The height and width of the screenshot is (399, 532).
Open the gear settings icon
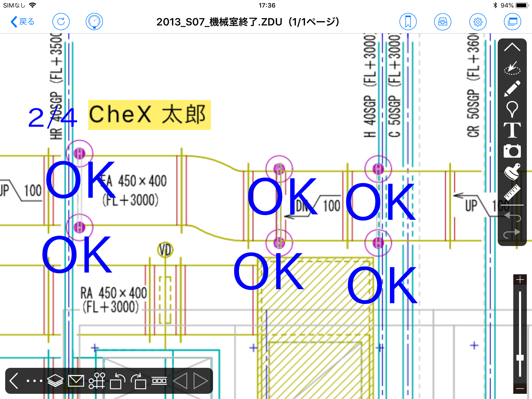pos(478,22)
